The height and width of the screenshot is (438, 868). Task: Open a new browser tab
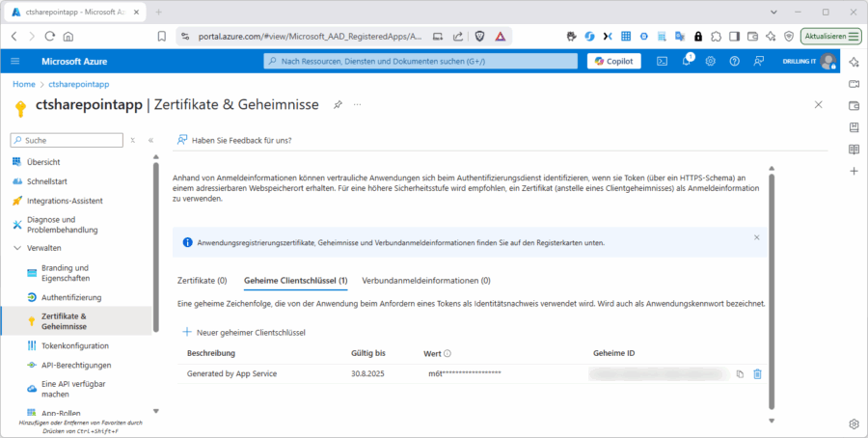click(x=159, y=13)
